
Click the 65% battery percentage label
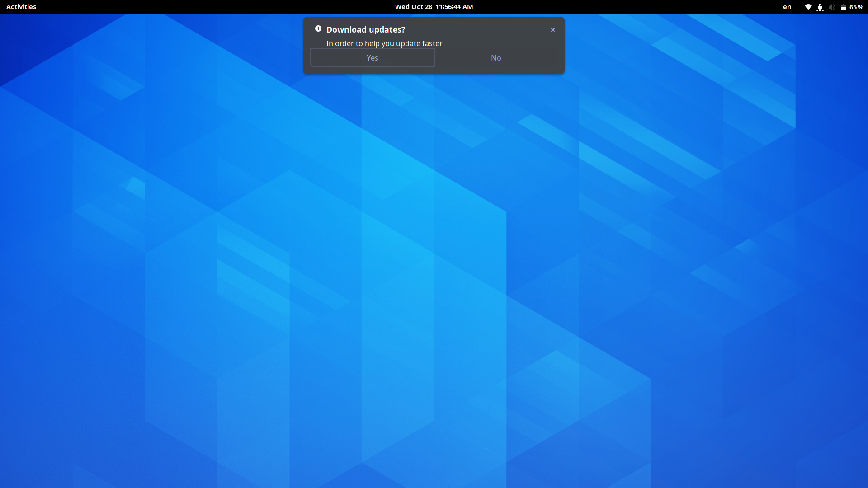(856, 7)
